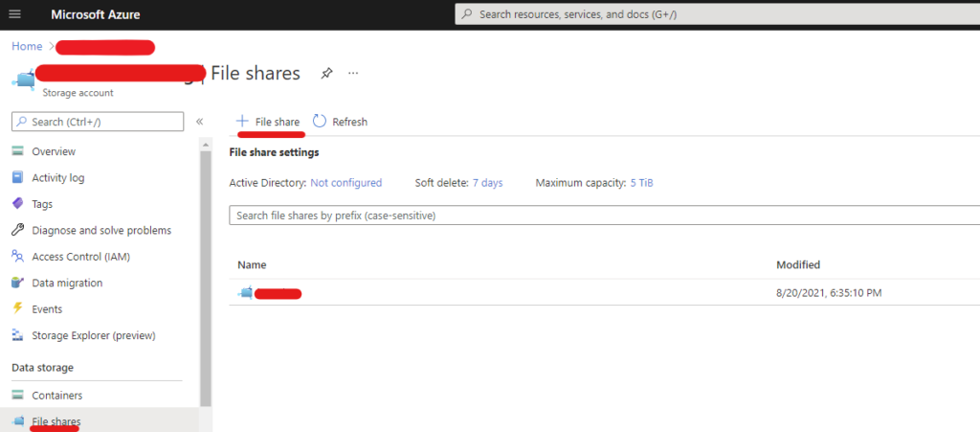Click the search magnifier icon in top bar

pyautogui.click(x=467, y=14)
